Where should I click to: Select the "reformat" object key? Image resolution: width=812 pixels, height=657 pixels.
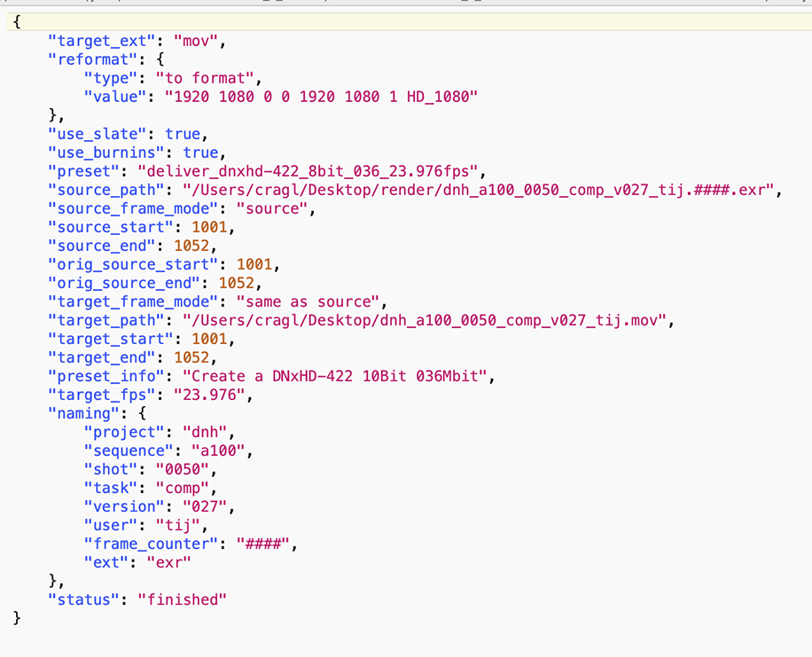point(94,59)
